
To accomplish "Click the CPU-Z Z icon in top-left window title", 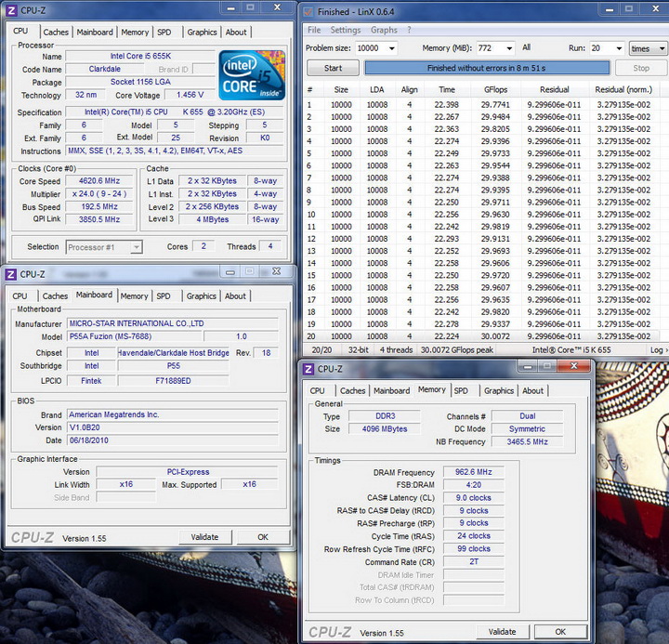I will 11,10.
